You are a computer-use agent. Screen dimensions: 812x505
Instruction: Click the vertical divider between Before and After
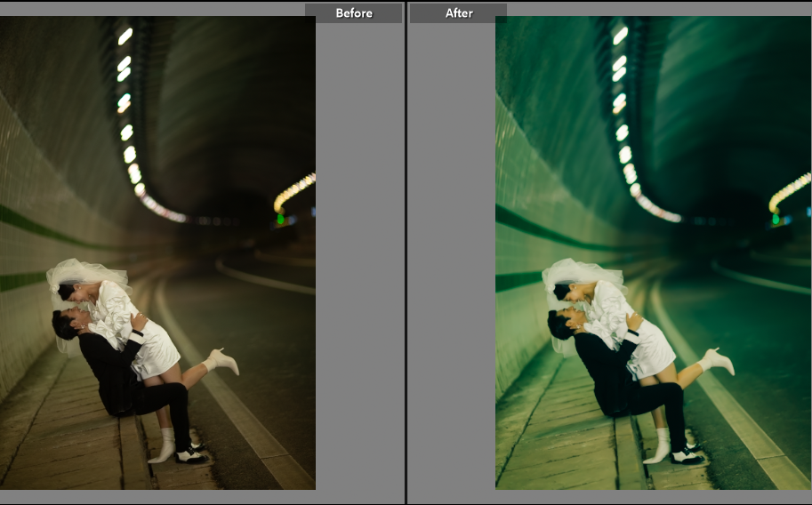click(406, 252)
